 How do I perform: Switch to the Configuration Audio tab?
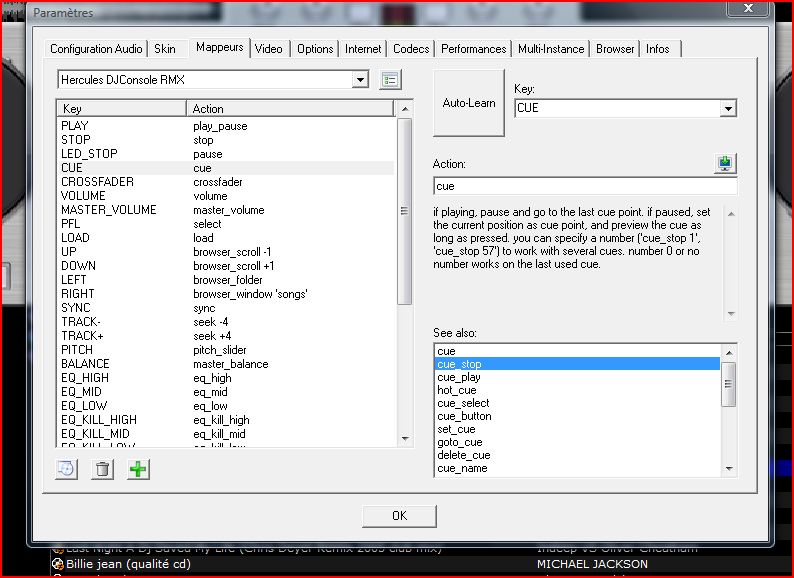tap(96, 49)
